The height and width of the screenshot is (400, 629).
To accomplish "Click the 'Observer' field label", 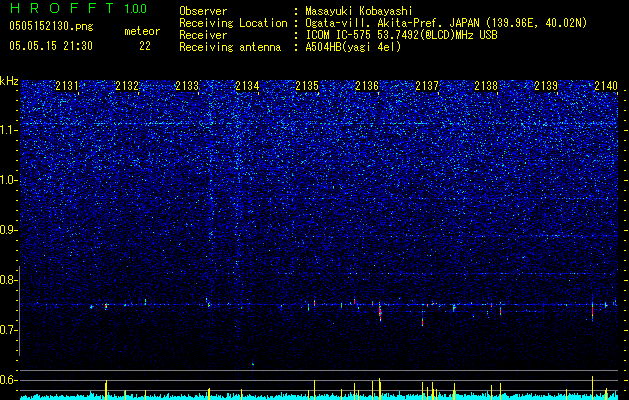I will point(203,11).
